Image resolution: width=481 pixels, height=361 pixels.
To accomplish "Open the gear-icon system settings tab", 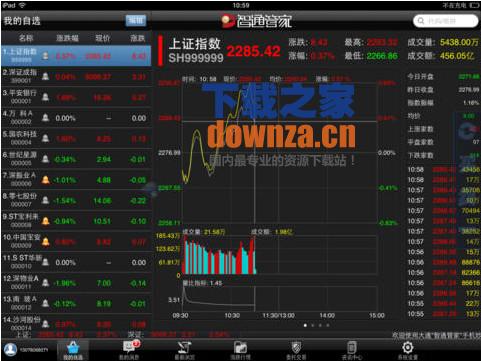I will click(407, 350).
